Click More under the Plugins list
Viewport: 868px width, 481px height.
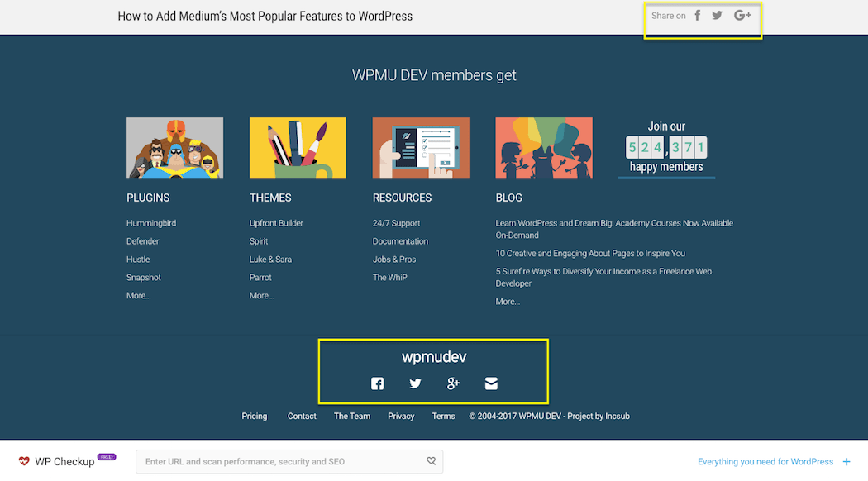tap(138, 296)
